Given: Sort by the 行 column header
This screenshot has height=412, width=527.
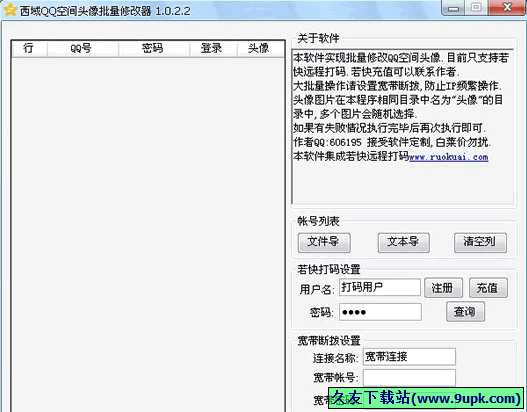Looking at the screenshot, I should click(29, 48).
